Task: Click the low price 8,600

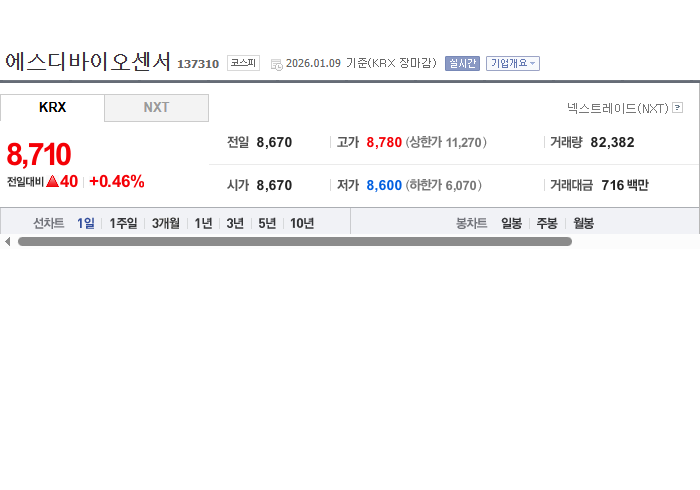Action: 384,185
